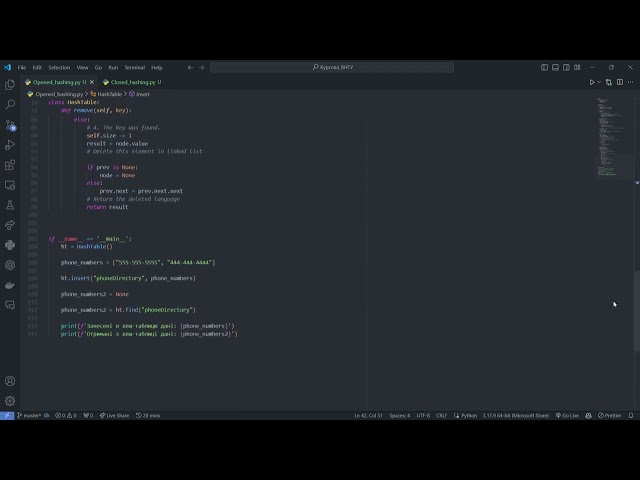Split the editor to the right
The height and width of the screenshot is (480, 640).
coord(620,82)
